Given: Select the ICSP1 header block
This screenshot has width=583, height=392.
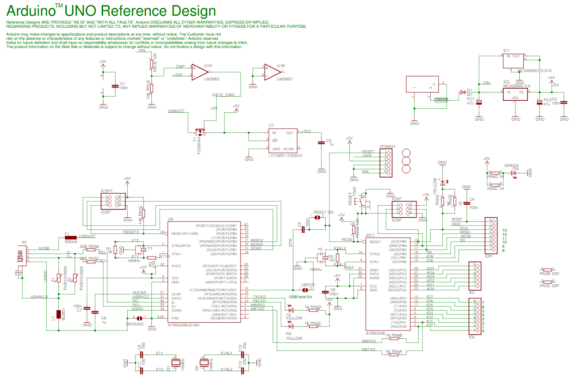Looking at the screenshot, I should click(112, 202).
